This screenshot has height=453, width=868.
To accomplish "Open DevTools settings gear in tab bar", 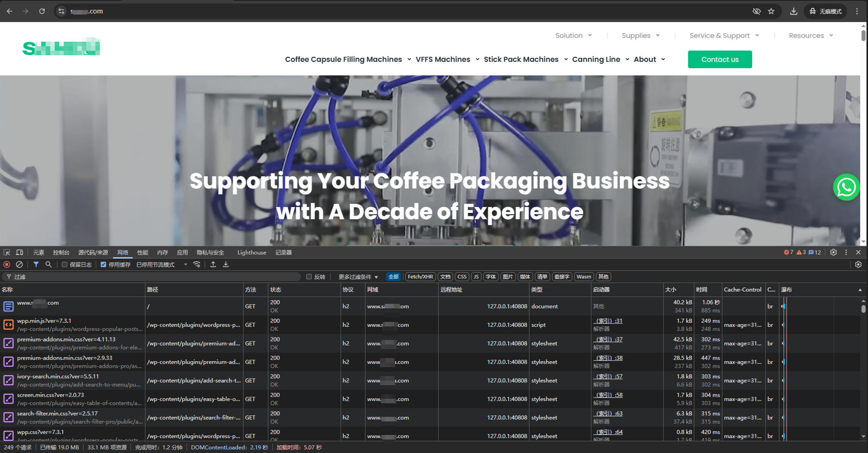I will (833, 253).
